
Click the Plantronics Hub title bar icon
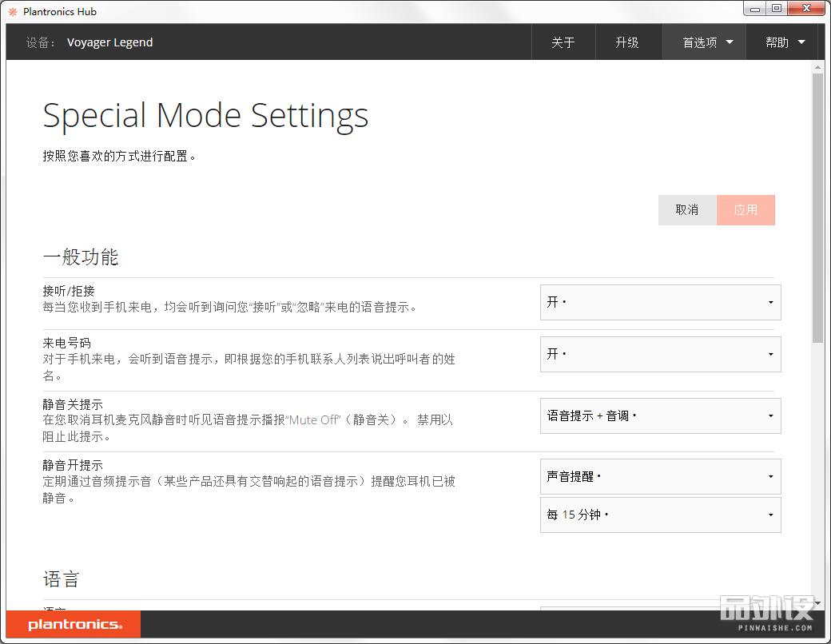[x=12, y=11]
